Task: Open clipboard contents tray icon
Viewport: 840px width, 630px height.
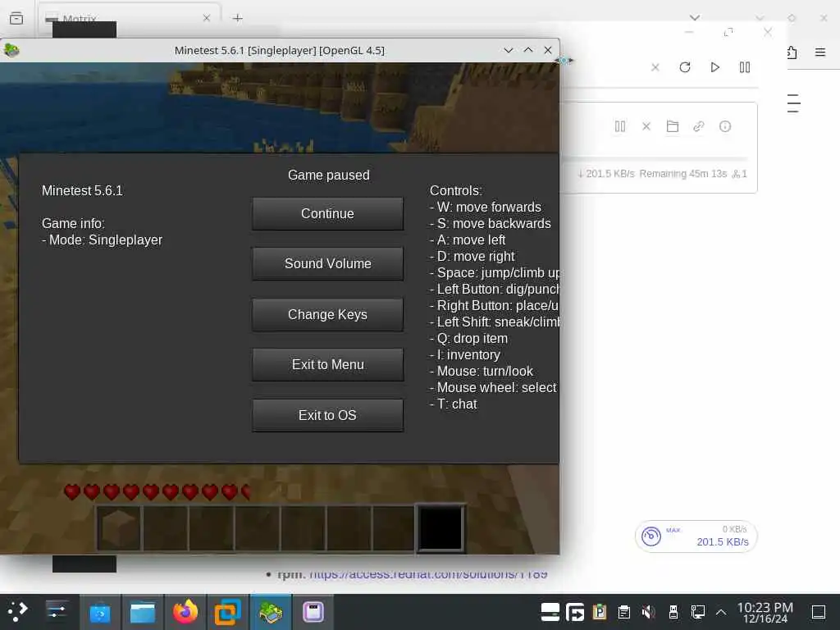Action: click(x=624, y=612)
